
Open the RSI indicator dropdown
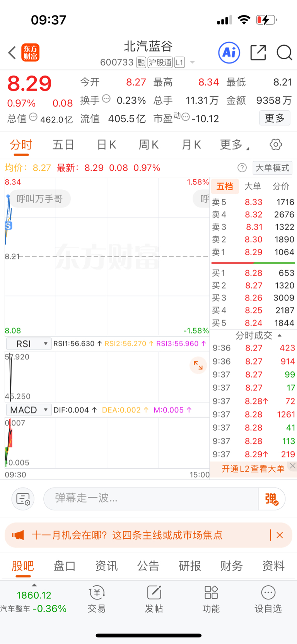pyautogui.click(x=29, y=344)
